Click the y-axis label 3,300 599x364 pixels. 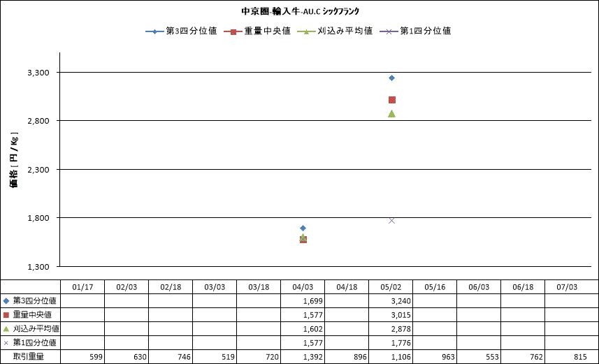tap(38, 73)
